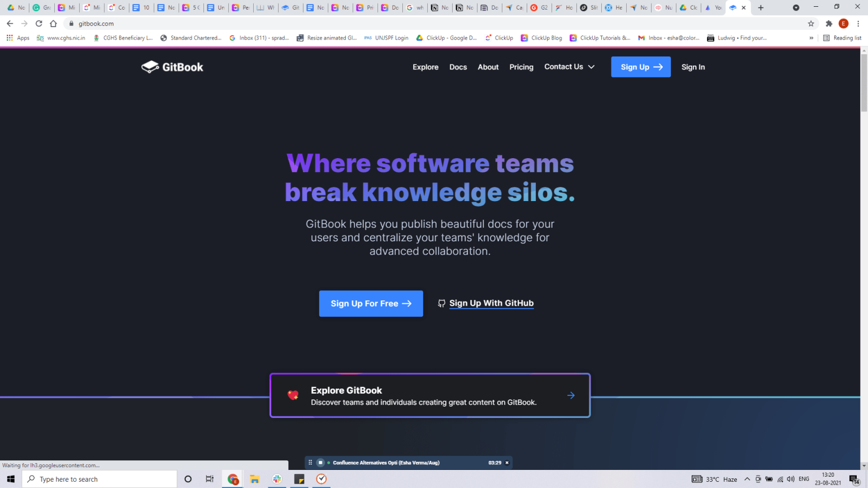
Task: Click the arrow on the Explore GitBook card
Action: tap(571, 395)
